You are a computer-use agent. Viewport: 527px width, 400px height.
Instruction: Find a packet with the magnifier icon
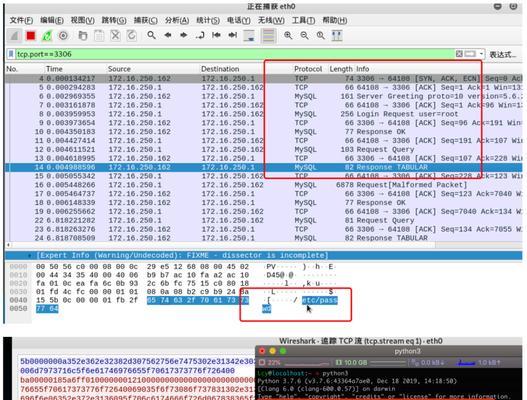152,35
